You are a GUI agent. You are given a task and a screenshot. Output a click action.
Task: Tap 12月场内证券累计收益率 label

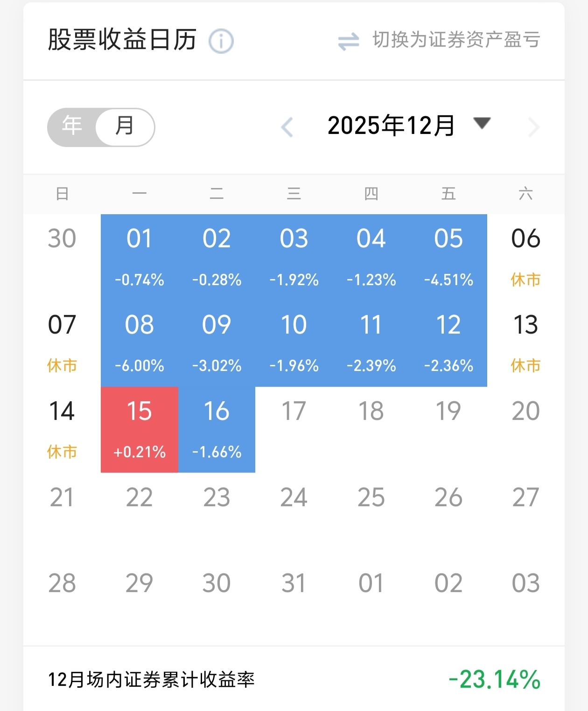click(152, 680)
